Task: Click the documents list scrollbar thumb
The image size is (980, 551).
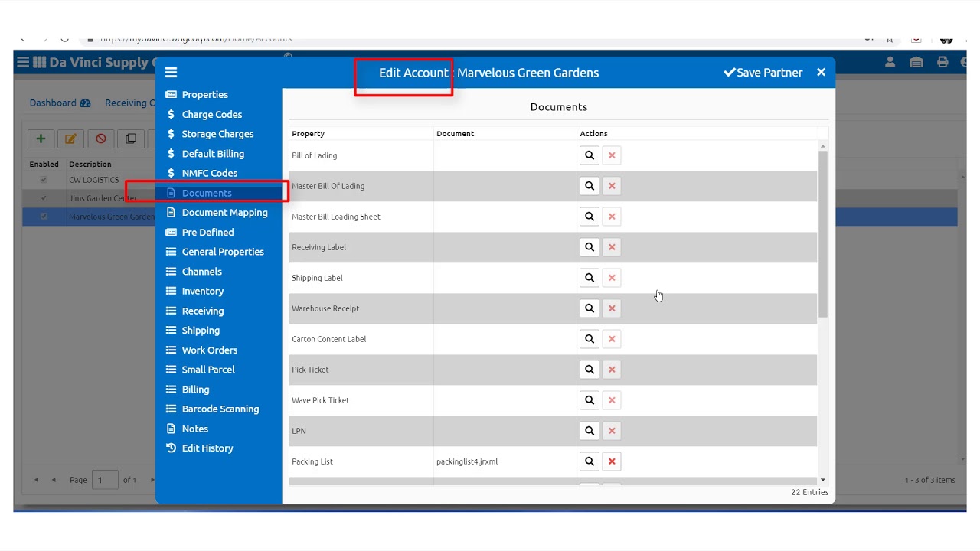Action: pos(823,233)
